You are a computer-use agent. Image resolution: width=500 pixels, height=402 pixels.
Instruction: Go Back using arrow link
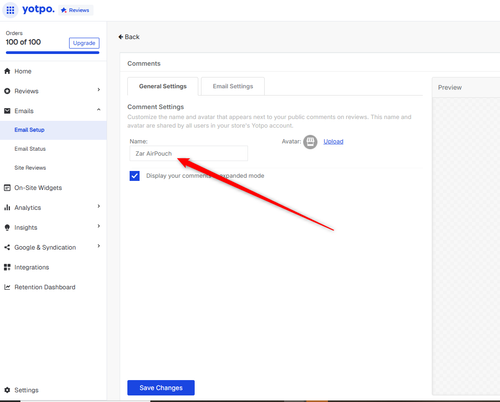(x=129, y=37)
